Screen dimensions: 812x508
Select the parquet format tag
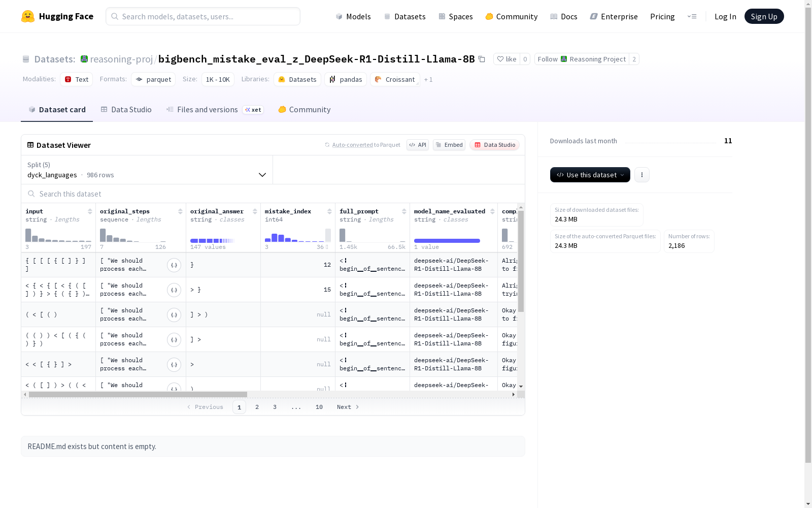coord(153,79)
